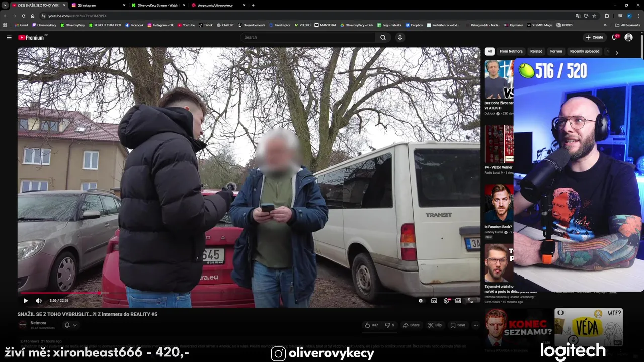This screenshot has width=644, height=362.
Task: Expand subscription notification bell dropdown
Action: click(70, 325)
